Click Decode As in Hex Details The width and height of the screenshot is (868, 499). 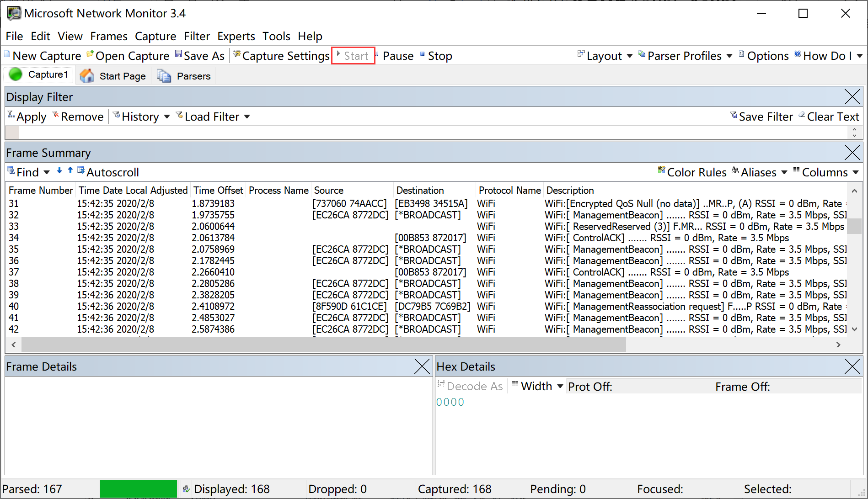click(470, 386)
